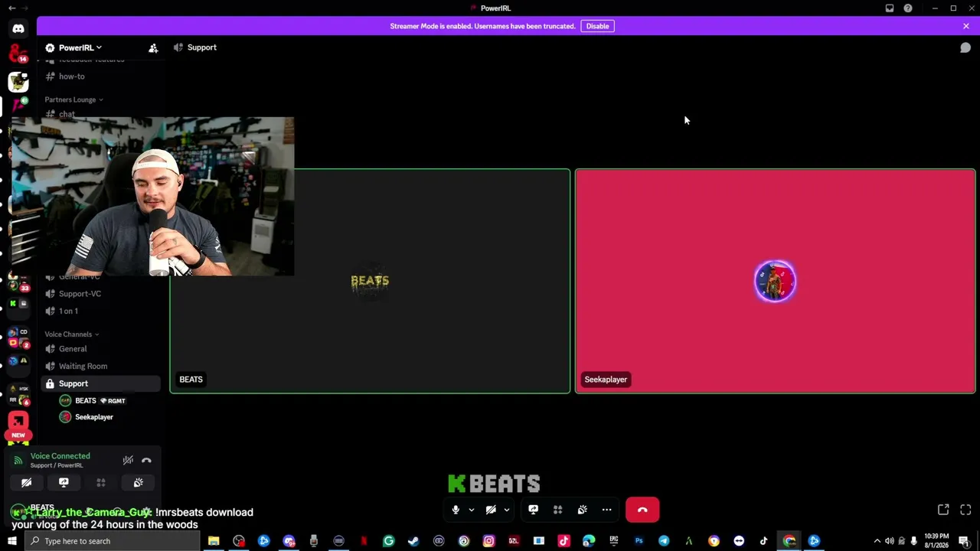The height and width of the screenshot is (551, 980).
Task: Open Windows notification center
Action: pos(964,541)
